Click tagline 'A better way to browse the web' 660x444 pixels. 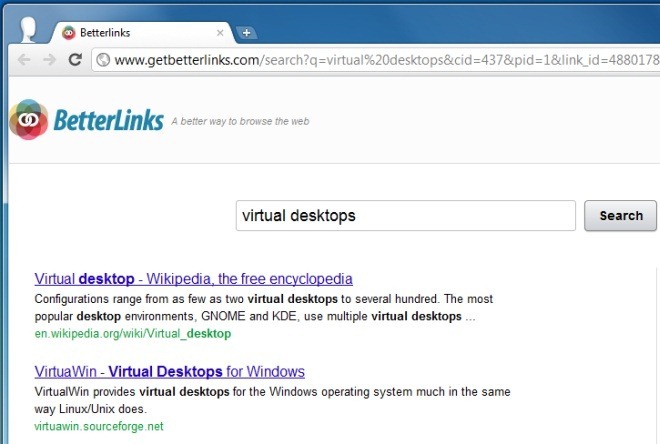pyautogui.click(x=240, y=121)
